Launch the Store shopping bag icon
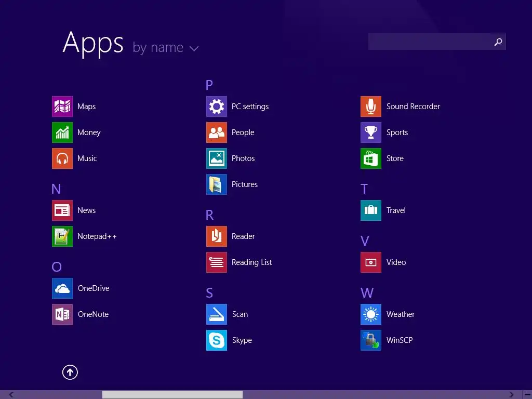The image size is (532, 399). click(x=371, y=158)
